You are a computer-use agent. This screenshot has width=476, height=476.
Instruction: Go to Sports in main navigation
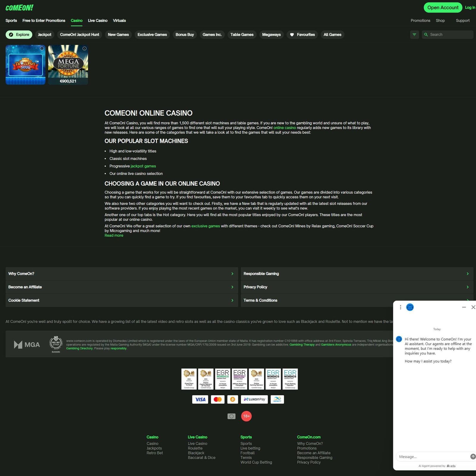click(x=11, y=21)
